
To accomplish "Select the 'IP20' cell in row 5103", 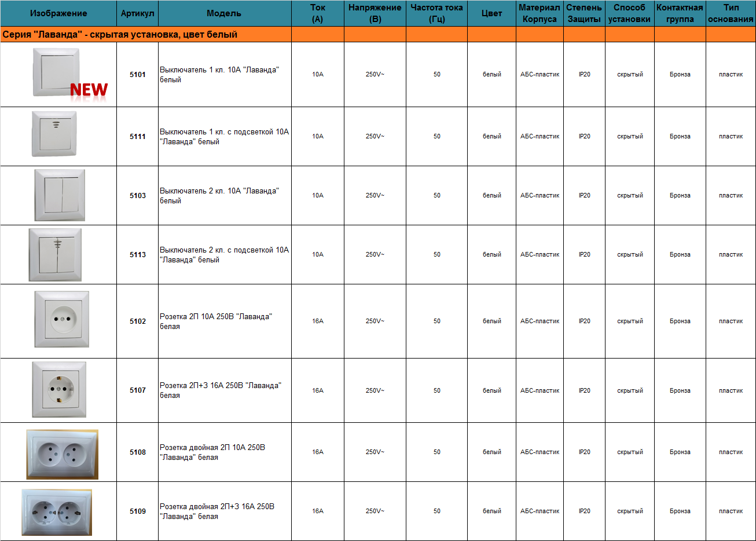I will (x=584, y=196).
